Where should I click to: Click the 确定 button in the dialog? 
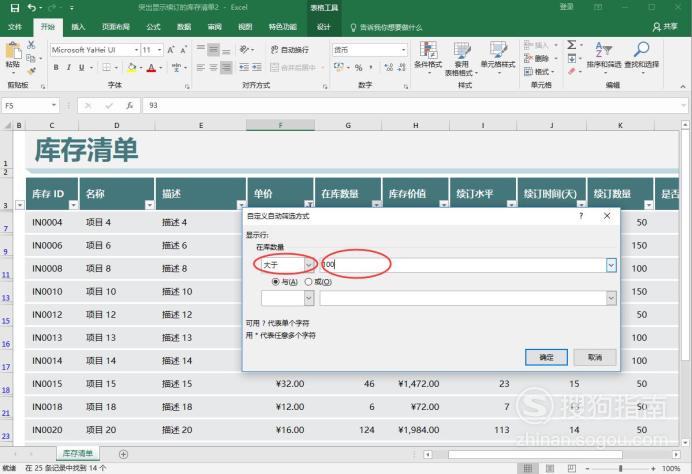pyautogui.click(x=546, y=357)
